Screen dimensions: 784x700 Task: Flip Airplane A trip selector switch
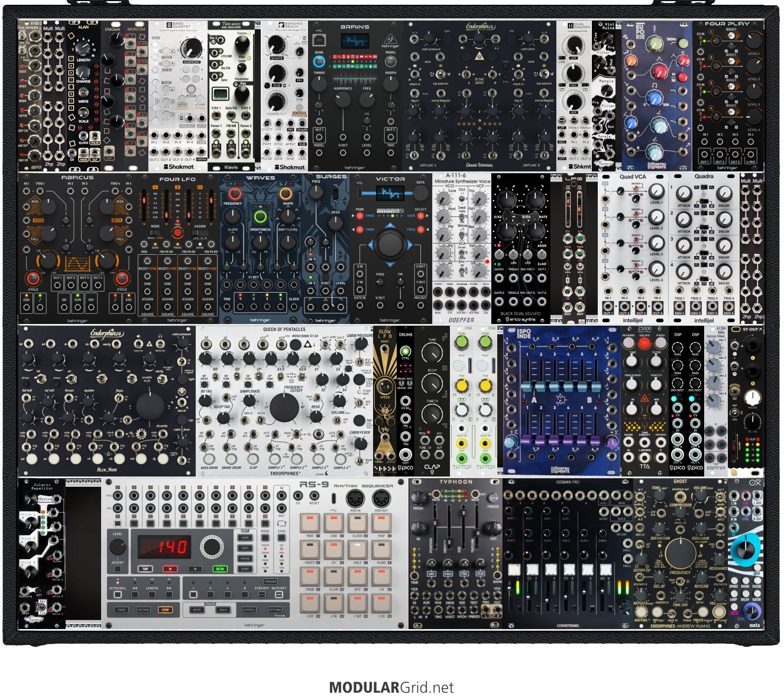click(x=440, y=73)
